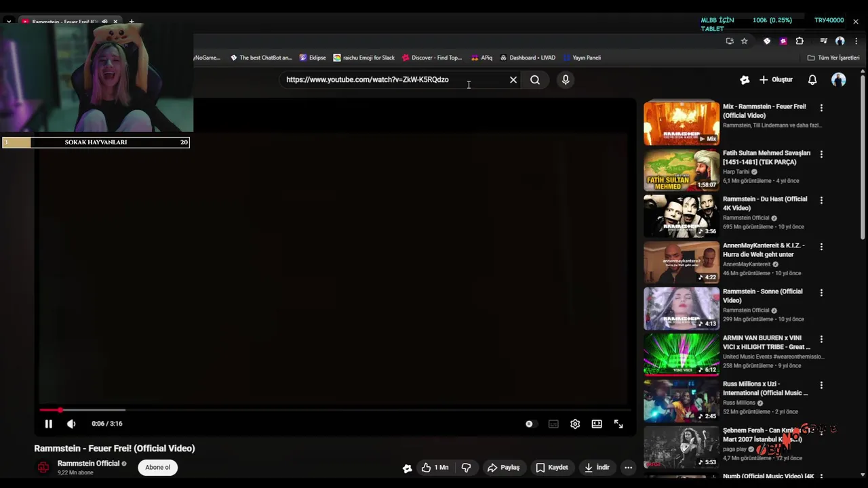Open the Discover - Find Top bookmark

point(432,58)
